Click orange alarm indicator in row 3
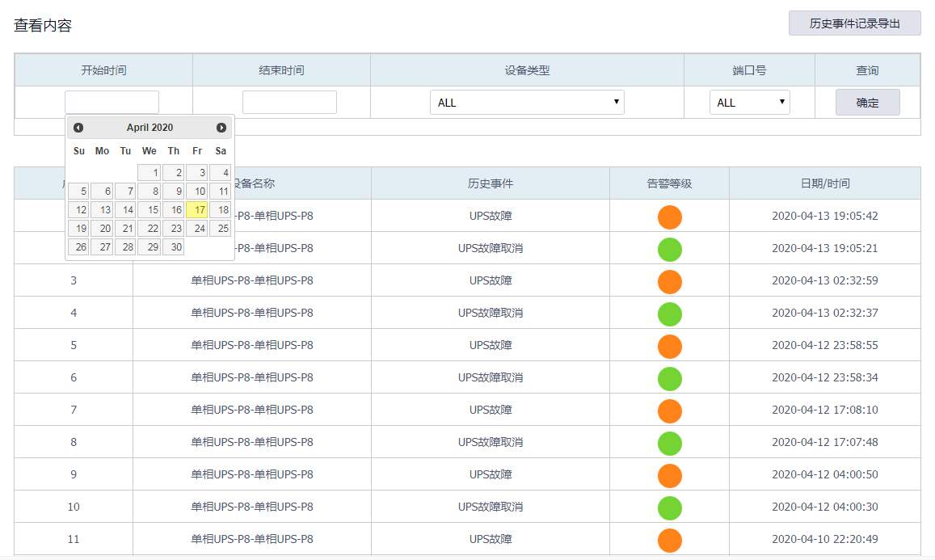The image size is (935, 560). pos(669,281)
